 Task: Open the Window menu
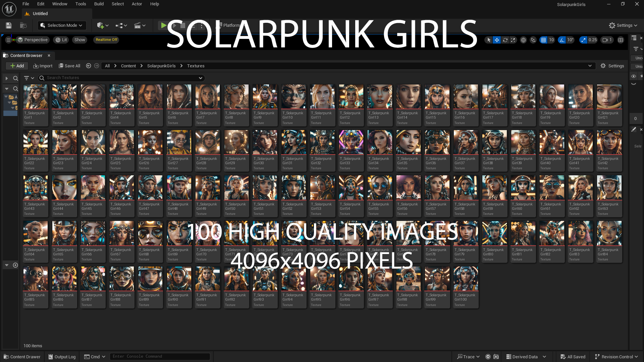click(x=60, y=4)
